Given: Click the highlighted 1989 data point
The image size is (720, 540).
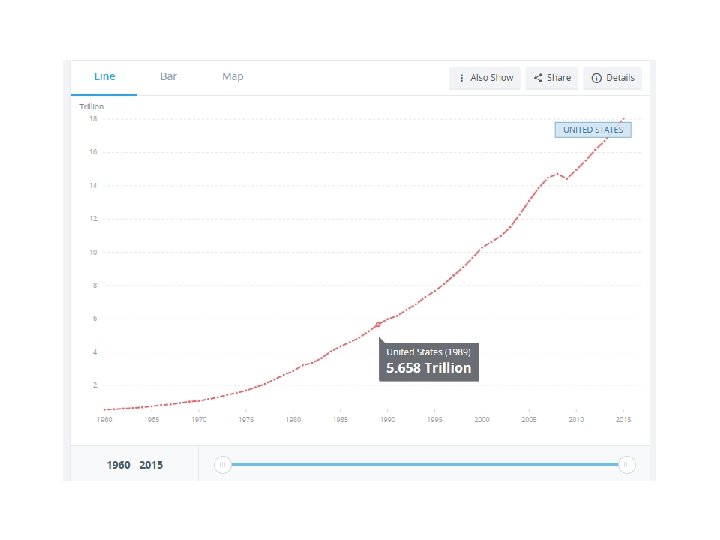Looking at the screenshot, I should (378, 324).
